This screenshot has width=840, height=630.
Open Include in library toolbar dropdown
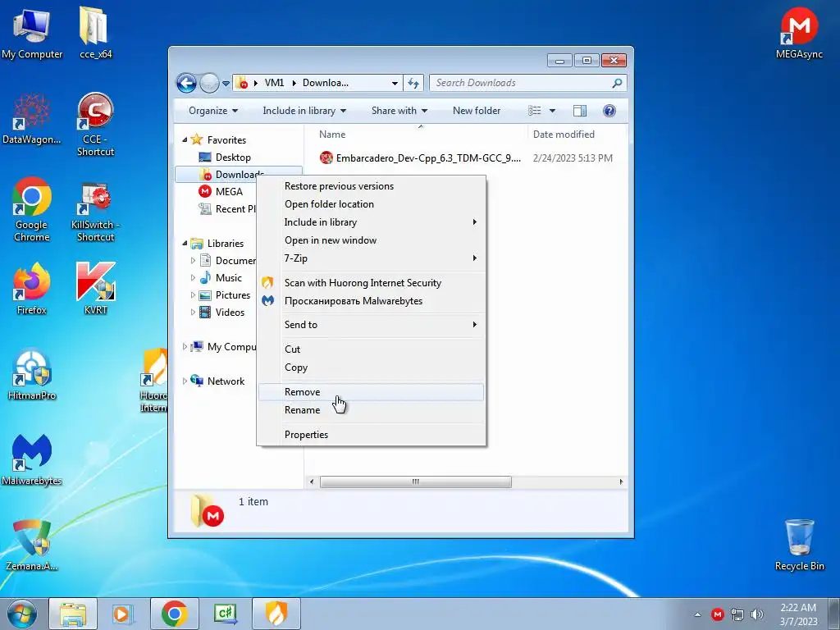click(304, 111)
